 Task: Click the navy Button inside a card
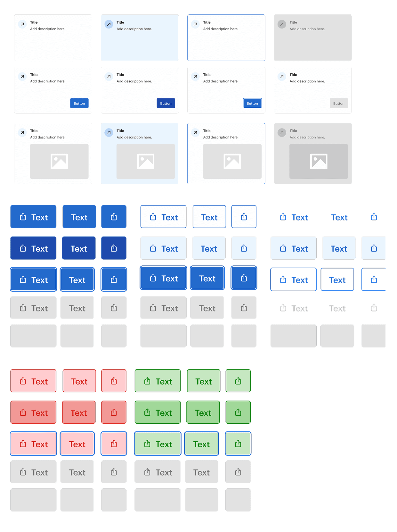166,103
